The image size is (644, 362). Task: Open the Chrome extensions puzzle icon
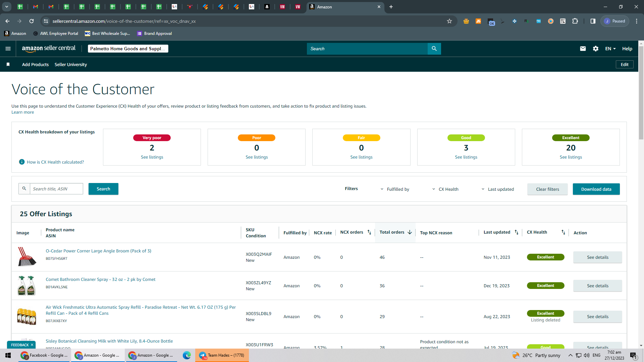click(x=575, y=21)
